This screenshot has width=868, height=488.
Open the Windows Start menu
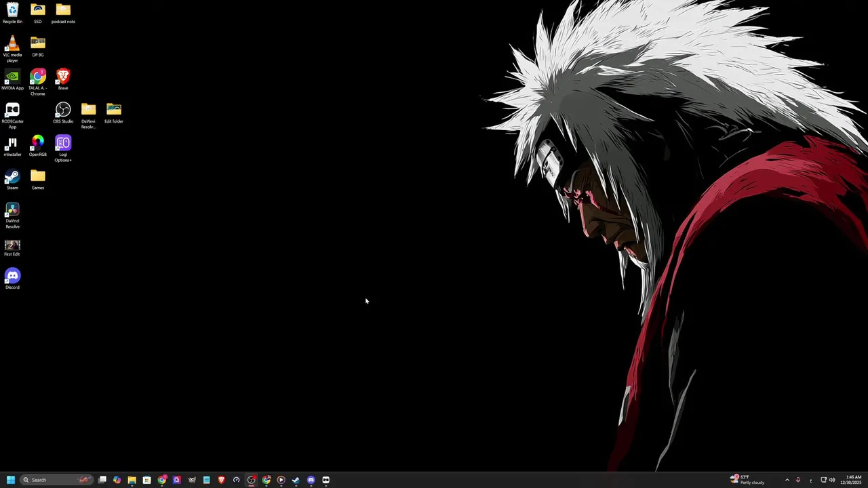click(x=11, y=480)
